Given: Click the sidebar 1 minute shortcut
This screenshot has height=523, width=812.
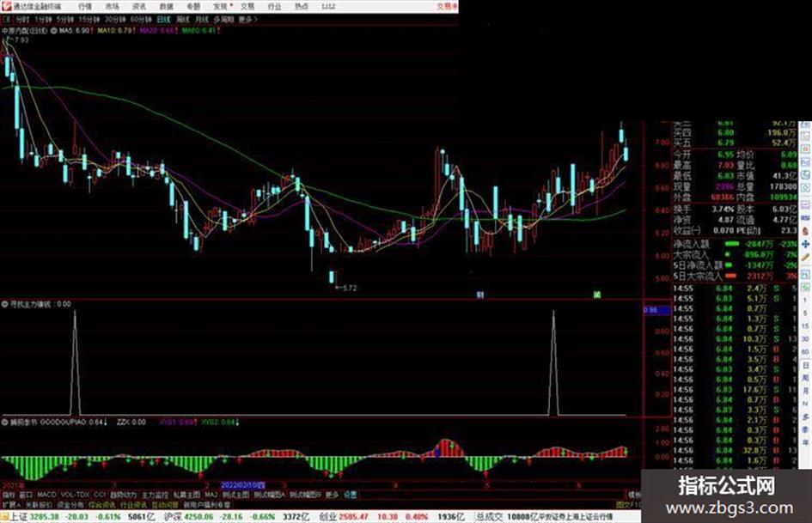Looking at the screenshot, I should point(805,301).
